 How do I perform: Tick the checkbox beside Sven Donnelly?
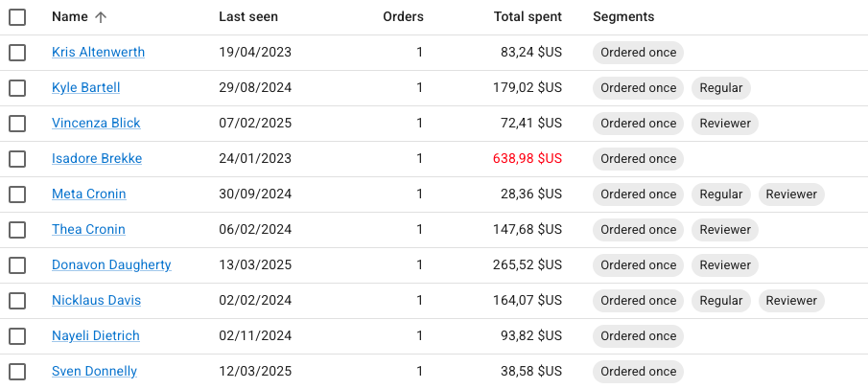[17, 372]
